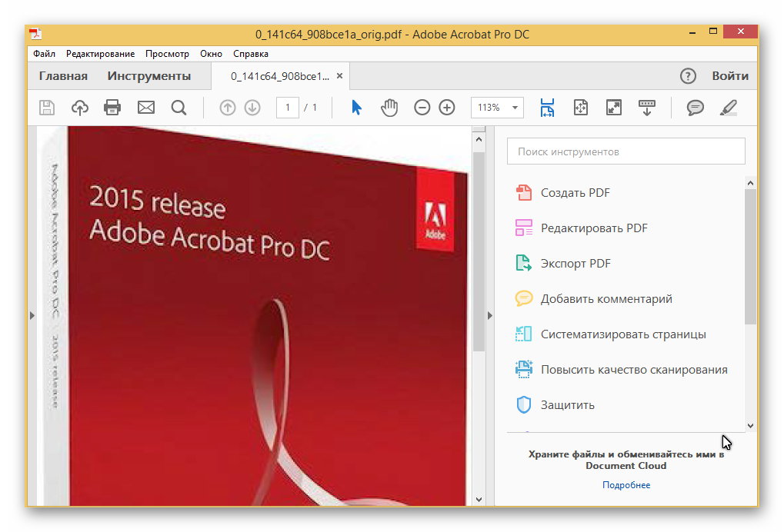Zoom in with the plus icon
The width and height of the screenshot is (784, 532).
point(447,108)
